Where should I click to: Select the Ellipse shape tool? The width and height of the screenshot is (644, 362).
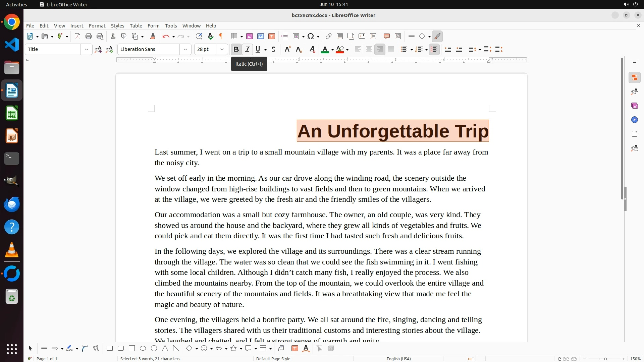point(143,349)
